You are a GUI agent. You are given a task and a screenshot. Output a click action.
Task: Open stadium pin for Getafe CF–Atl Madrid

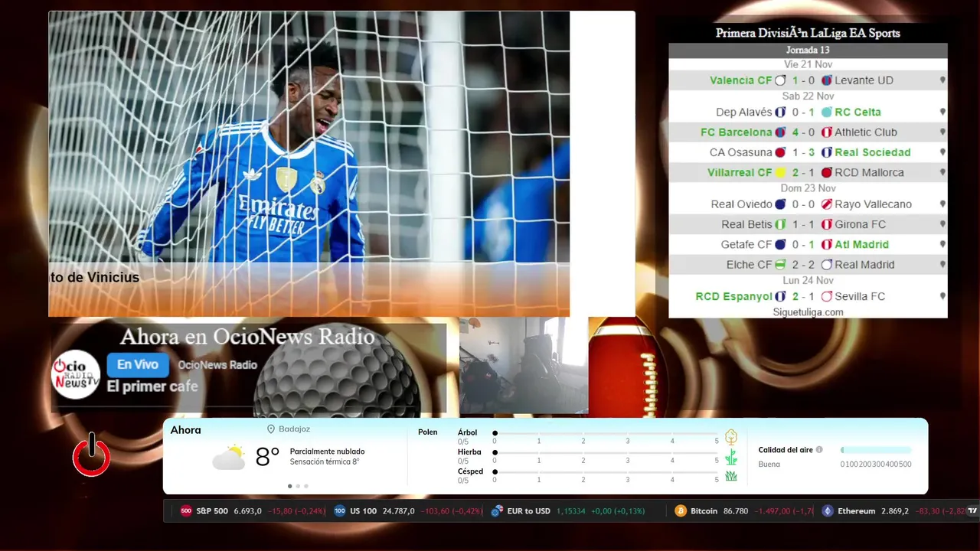[x=942, y=244]
